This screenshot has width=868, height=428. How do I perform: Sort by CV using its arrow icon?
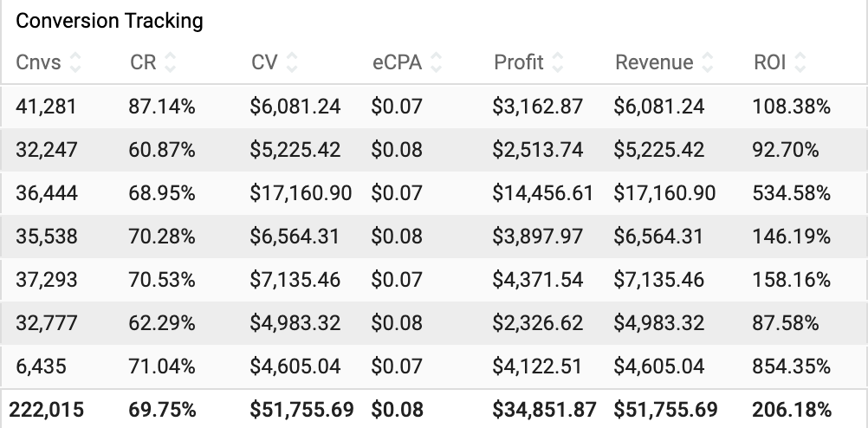(291, 62)
